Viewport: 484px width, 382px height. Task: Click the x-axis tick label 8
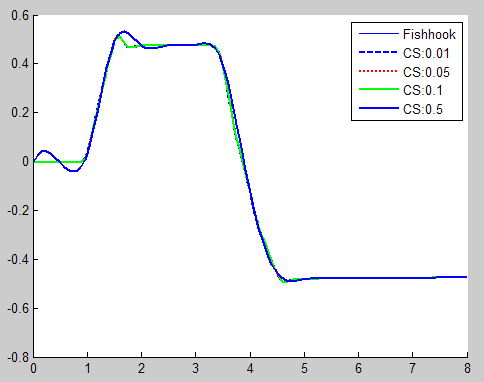coord(467,368)
